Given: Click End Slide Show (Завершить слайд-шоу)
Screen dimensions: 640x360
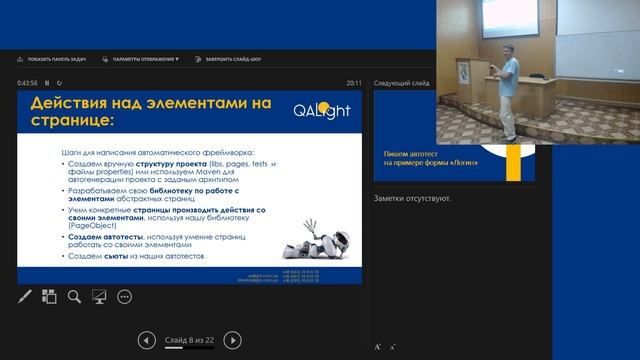Looking at the screenshot, I should (x=228, y=60).
